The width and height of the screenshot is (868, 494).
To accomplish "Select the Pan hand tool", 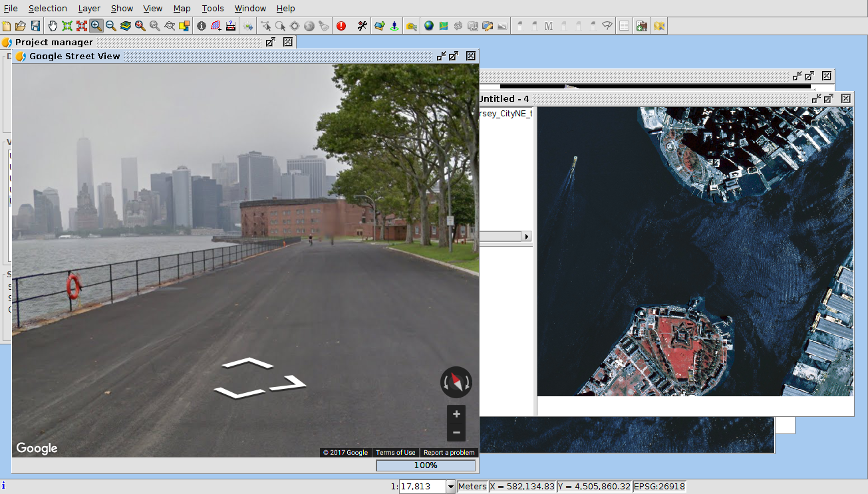I will [53, 26].
